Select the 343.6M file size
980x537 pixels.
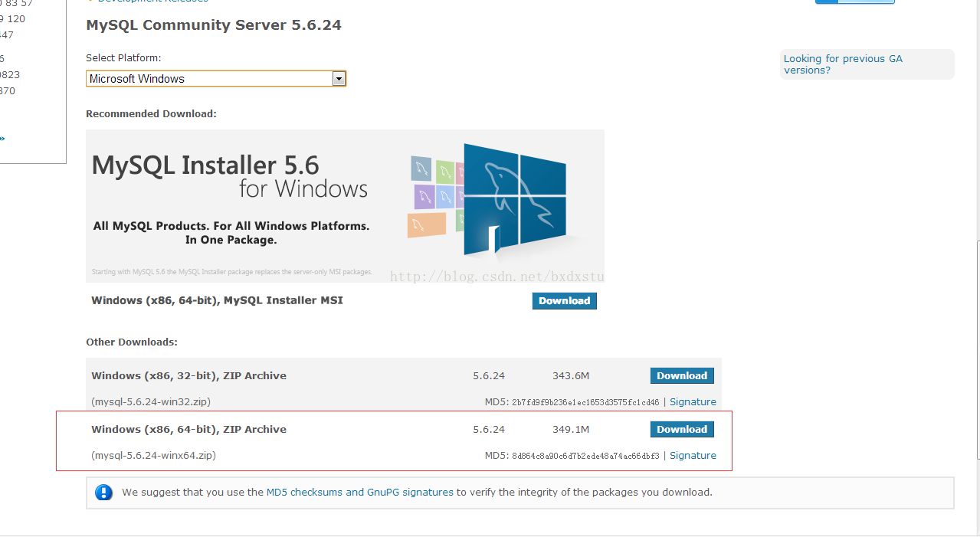[571, 375]
